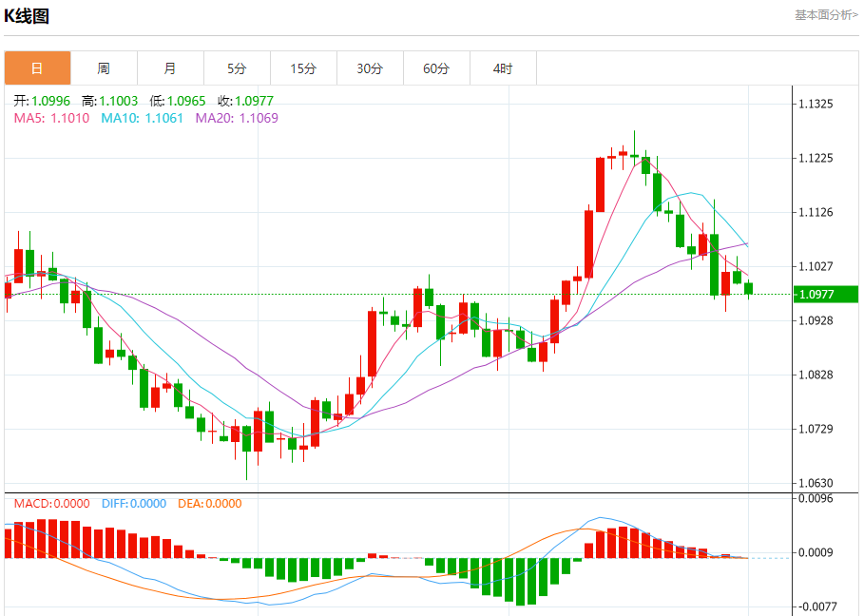Open the 5分 timeframe tab
This screenshot has width=864, height=616.
(x=237, y=68)
